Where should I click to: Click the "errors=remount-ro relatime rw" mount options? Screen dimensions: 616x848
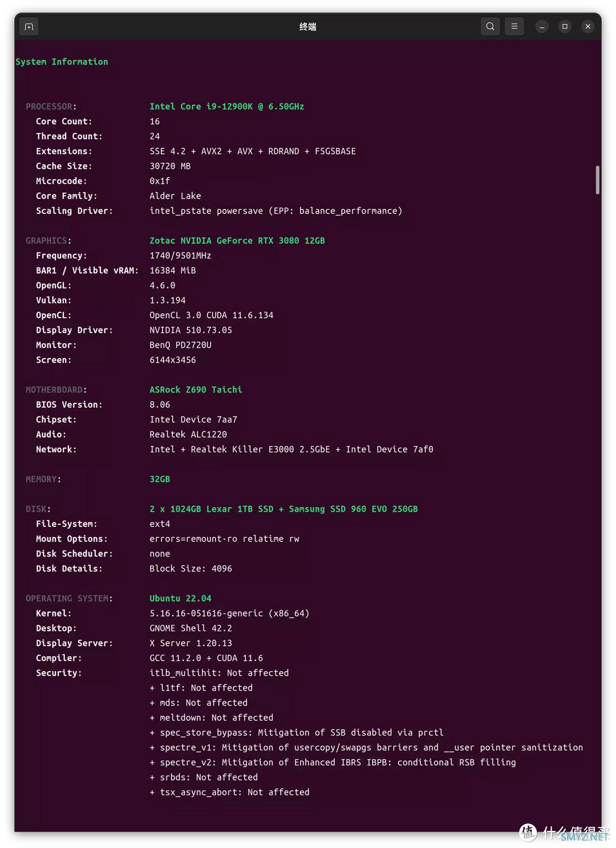[224, 538]
